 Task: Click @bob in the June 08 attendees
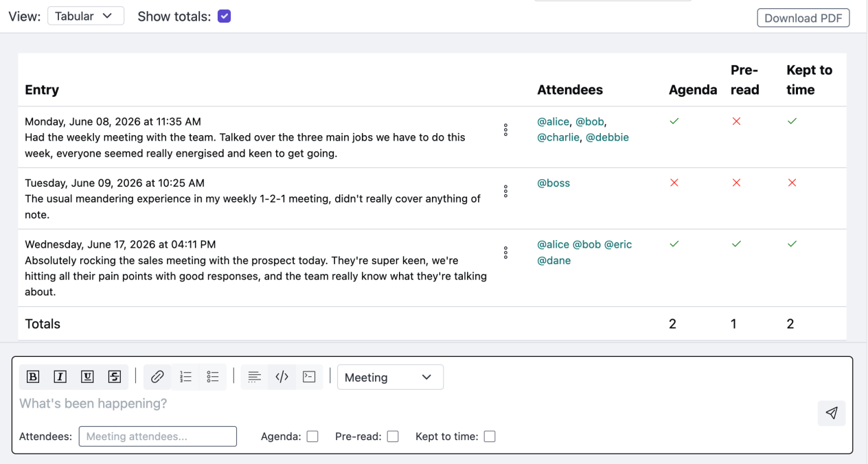[590, 121]
